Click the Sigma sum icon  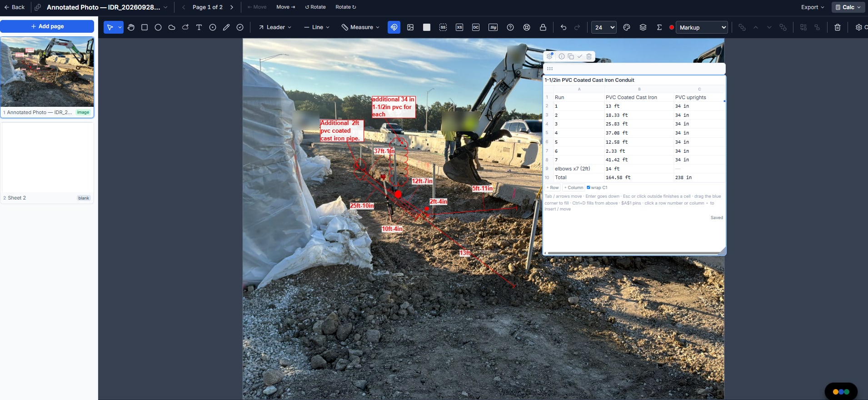click(x=659, y=27)
